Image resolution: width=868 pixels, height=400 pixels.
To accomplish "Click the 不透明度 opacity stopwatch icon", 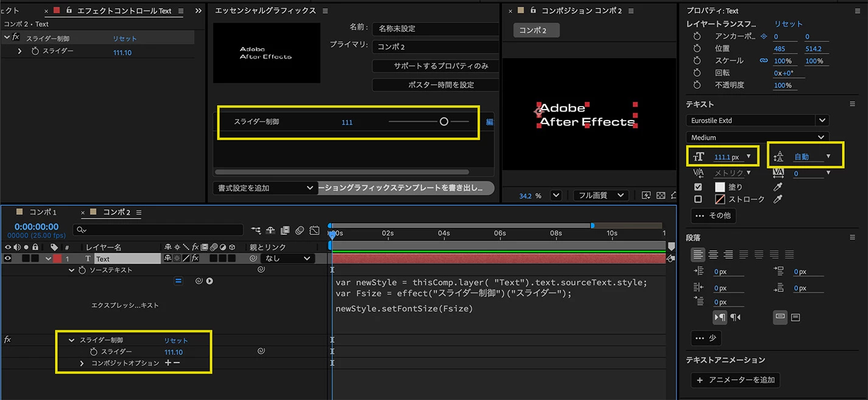I will point(697,85).
